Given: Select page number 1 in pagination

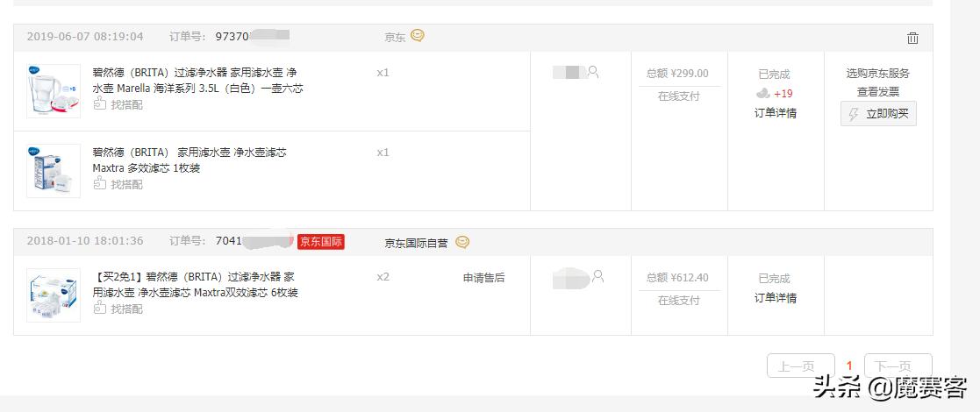Looking at the screenshot, I should 849,366.
